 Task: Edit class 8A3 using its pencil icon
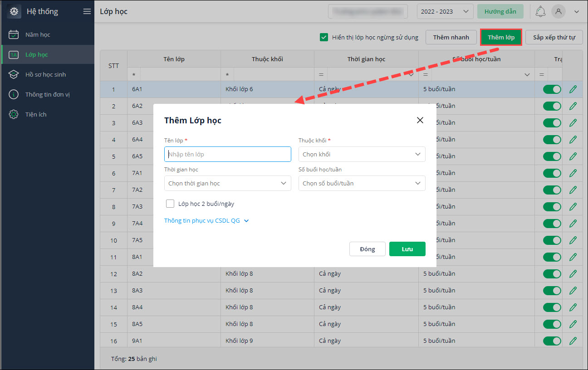[573, 290]
